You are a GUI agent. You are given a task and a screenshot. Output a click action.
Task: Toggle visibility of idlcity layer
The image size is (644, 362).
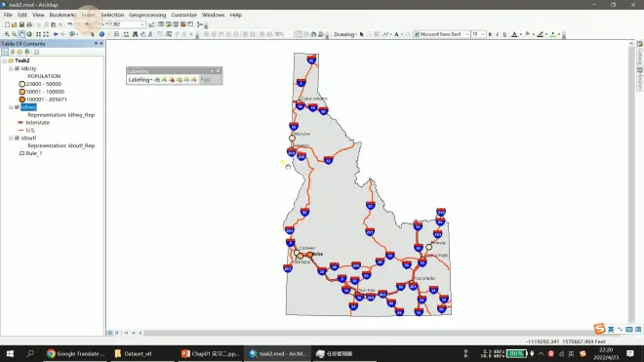pos(17,68)
